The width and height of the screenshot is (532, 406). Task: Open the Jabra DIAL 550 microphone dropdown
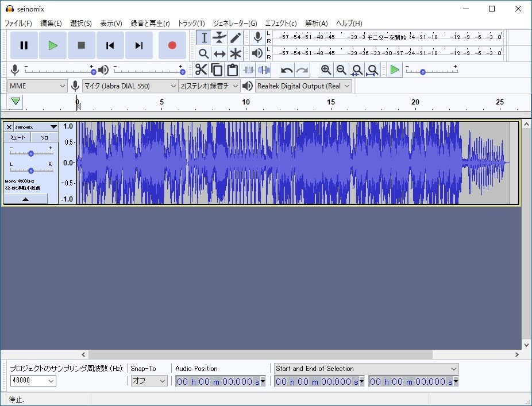coord(130,86)
